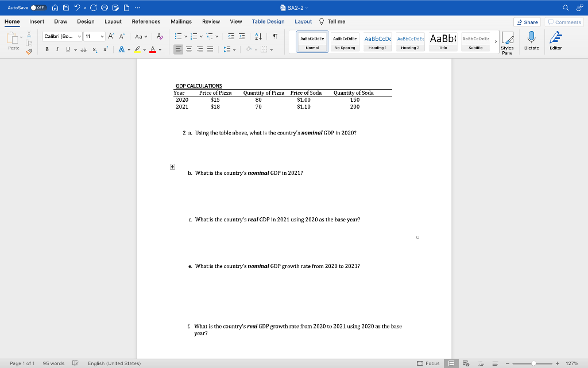The width and height of the screenshot is (588, 368).
Task: Save the document with the disk icon
Action: 66,7
